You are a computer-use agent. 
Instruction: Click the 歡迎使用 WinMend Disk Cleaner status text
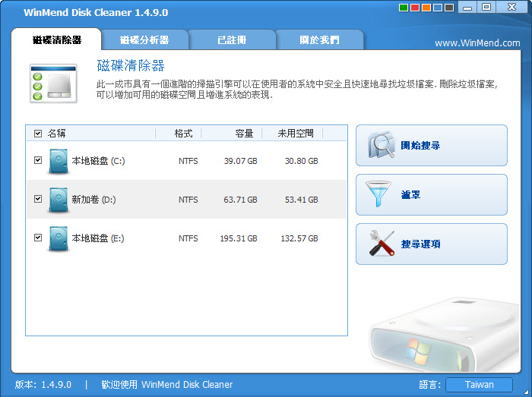coord(167,385)
